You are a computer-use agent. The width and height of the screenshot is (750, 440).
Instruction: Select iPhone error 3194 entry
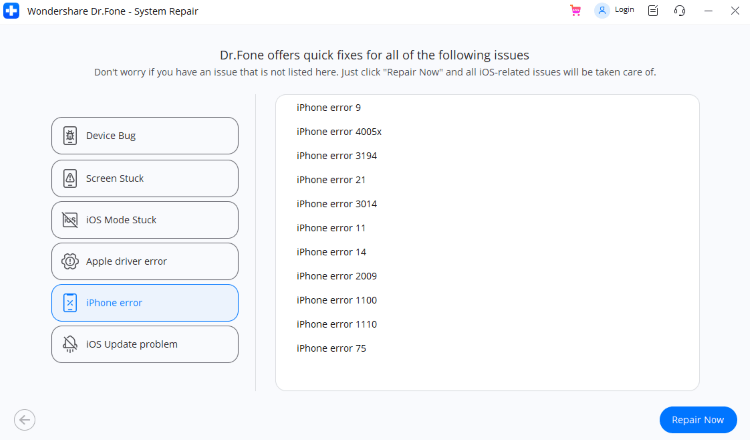point(336,156)
